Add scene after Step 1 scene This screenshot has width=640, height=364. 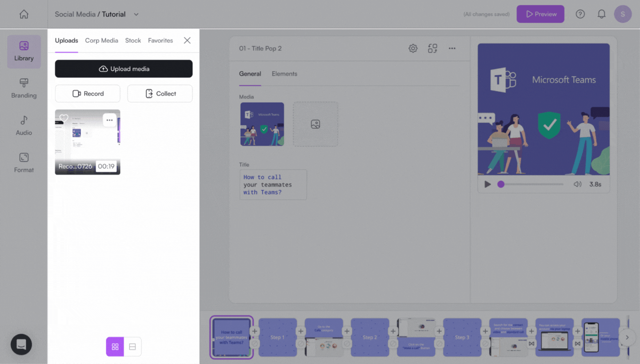coord(301,331)
